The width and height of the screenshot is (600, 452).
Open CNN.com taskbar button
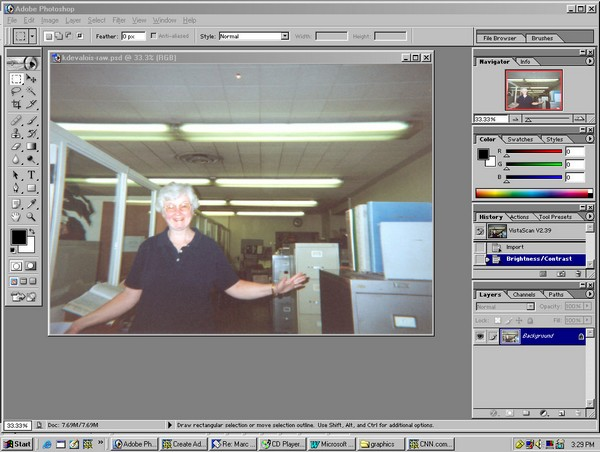pos(430,444)
